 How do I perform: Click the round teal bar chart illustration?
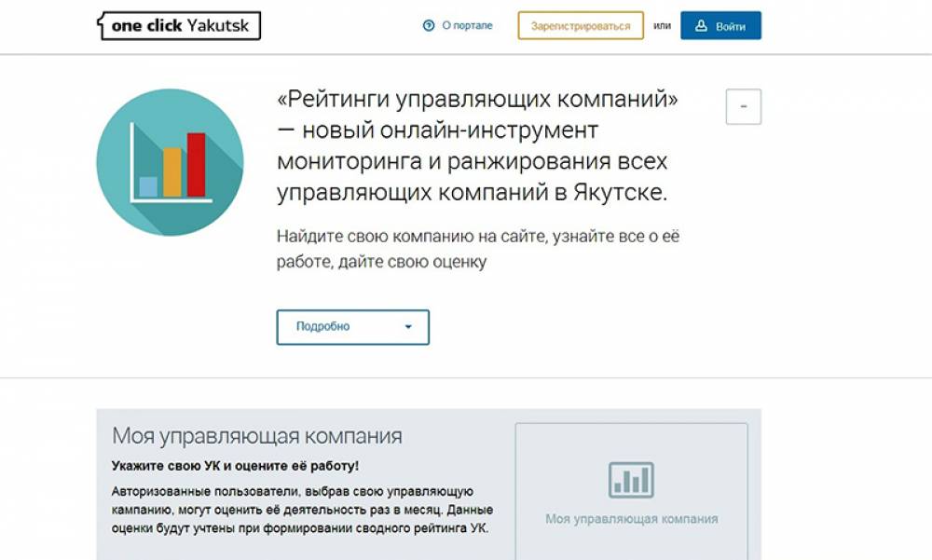(x=170, y=163)
